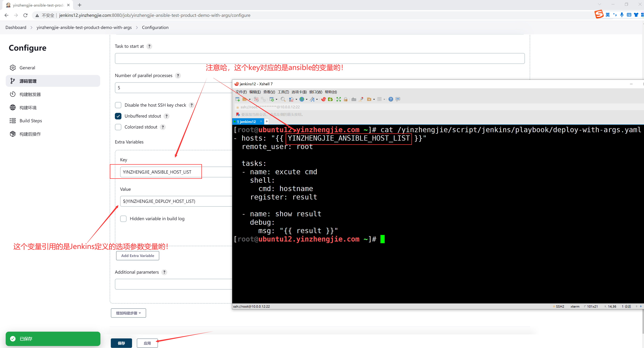The image size is (644, 348).
Task: Reload the browser page
Action: pyautogui.click(x=25, y=15)
